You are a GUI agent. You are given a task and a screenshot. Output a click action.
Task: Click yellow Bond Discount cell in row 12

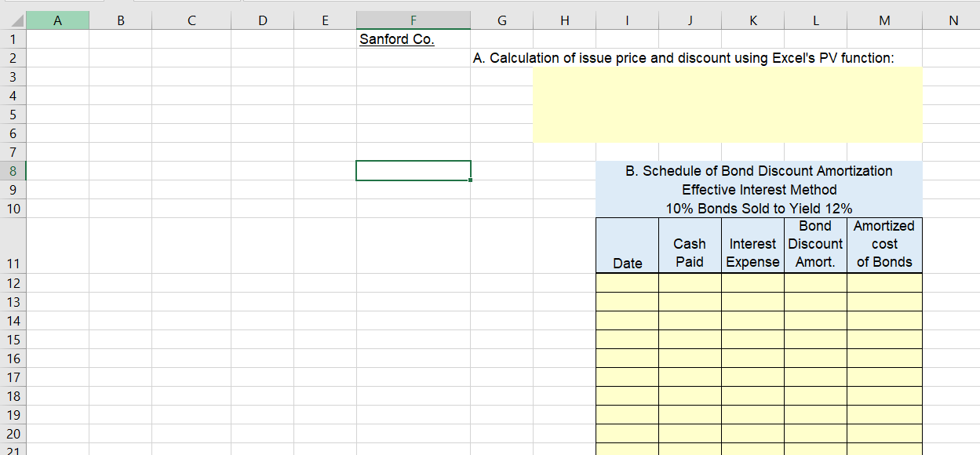pyautogui.click(x=815, y=283)
